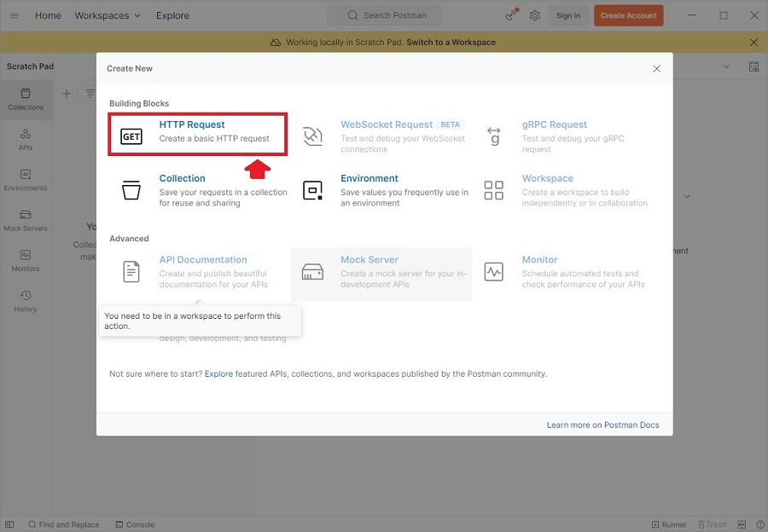This screenshot has width=768, height=532.
Task: Switch to Mock Servers sidebar tab
Action: coord(26,220)
